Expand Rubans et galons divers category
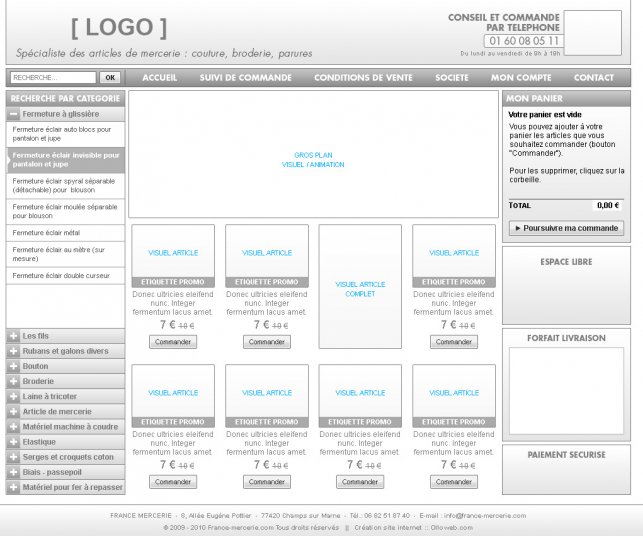This screenshot has height=536, width=643. [x=65, y=352]
